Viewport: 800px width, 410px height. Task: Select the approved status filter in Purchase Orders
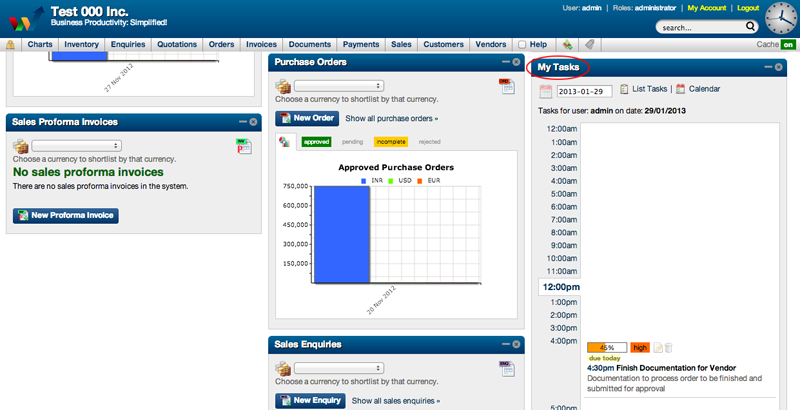click(316, 142)
